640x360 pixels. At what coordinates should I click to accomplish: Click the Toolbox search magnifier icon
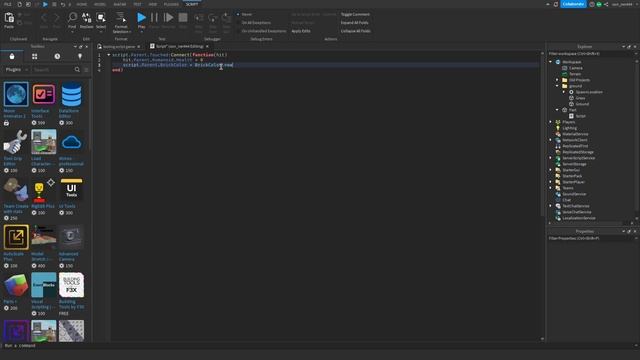pos(77,70)
